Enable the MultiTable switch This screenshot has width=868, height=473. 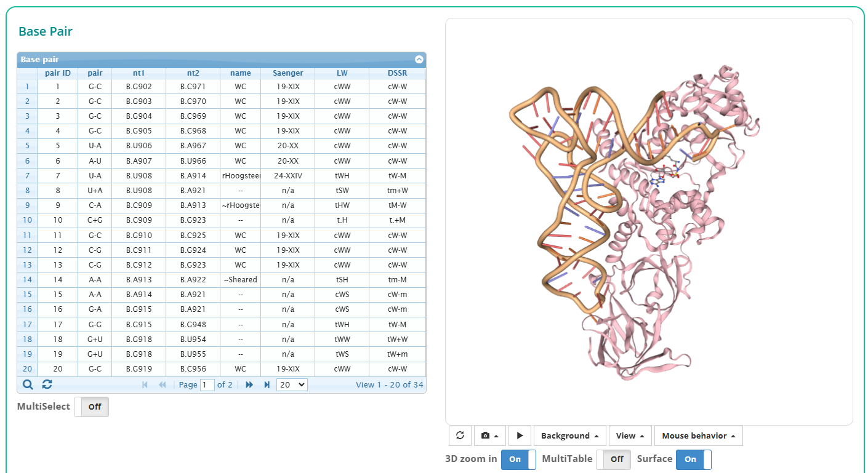(x=613, y=459)
